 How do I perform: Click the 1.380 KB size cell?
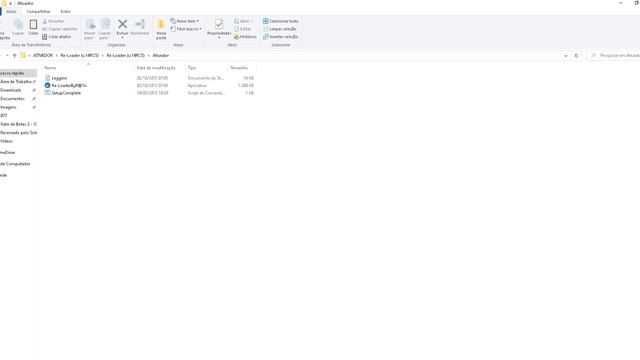pos(246,86)
